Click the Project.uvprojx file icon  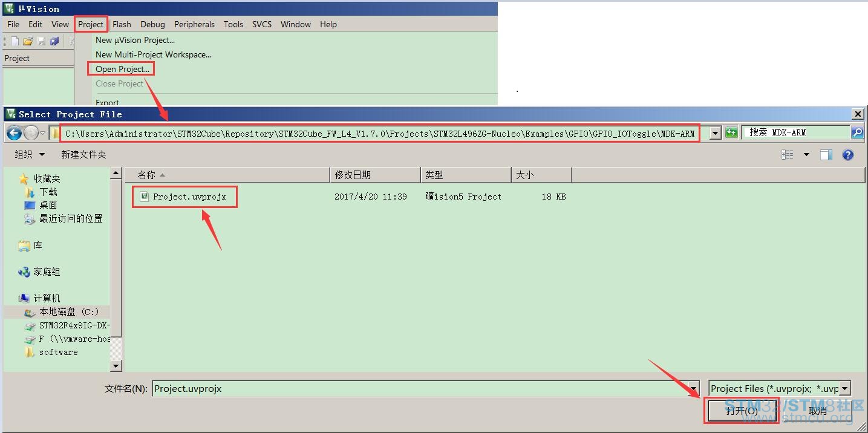(144, 197)
